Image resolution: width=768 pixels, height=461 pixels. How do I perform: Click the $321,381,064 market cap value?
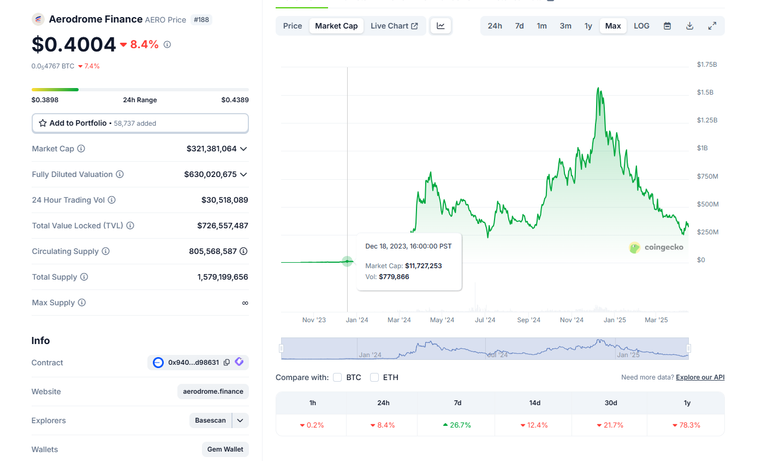[212, 148]
